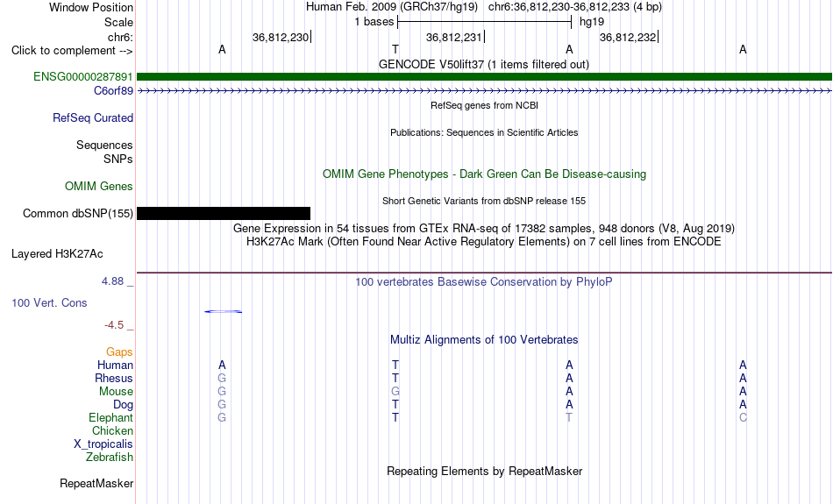Click the Human species label
Image resolution: width=833 pixels, height=504 pixels.
click(x=115, y=365)
